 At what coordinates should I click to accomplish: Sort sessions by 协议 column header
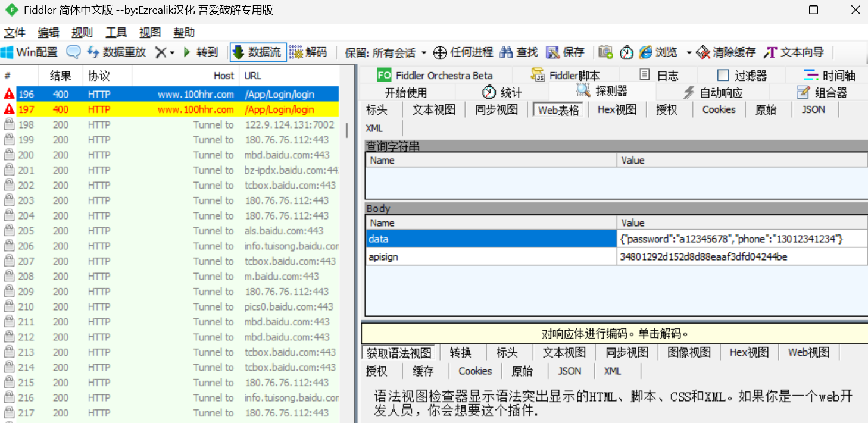click(x=107, y=76)
